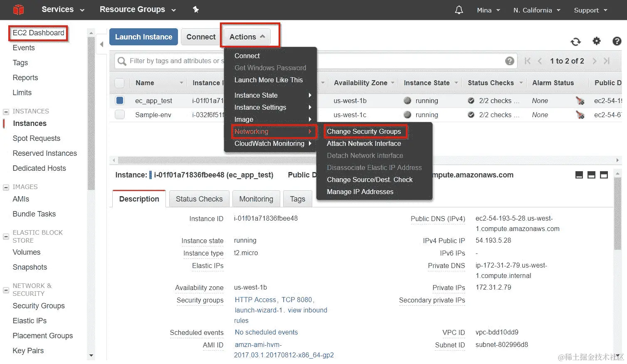This screenshot has height=364, width=627.
Task: Go to first page of results
Action: 528,61
